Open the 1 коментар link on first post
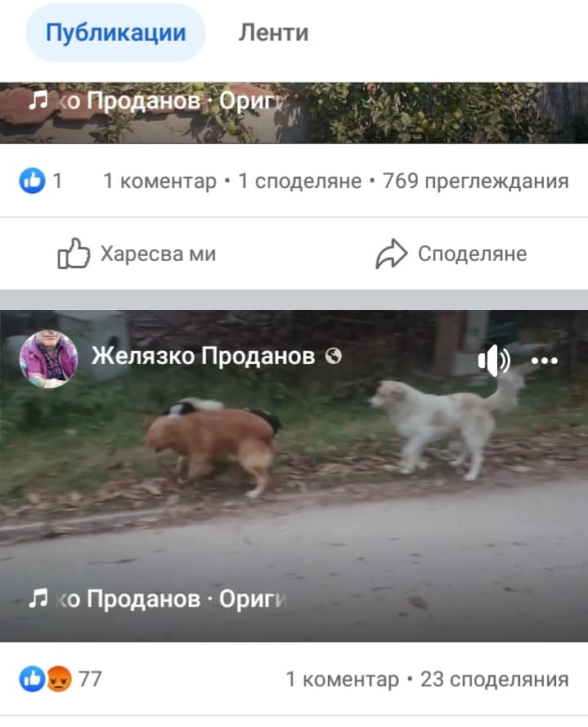 point(160,181)
